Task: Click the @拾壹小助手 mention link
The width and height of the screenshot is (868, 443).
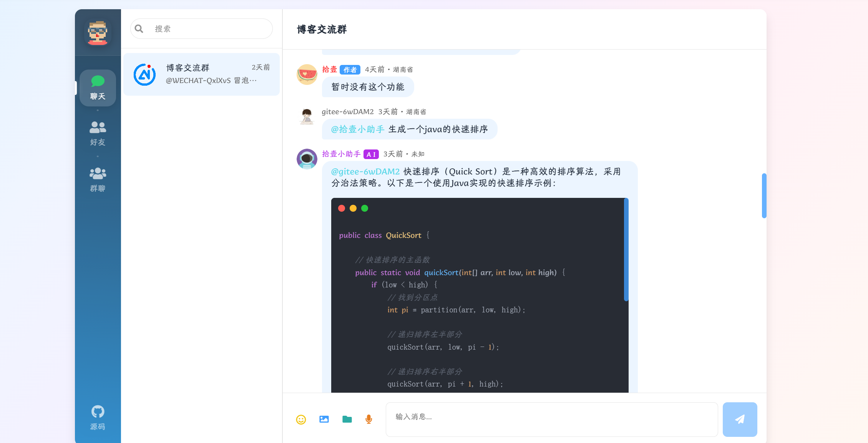Action: click(358, 129)
